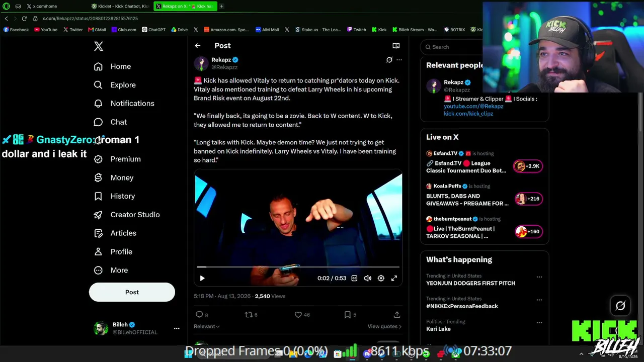Viewport: 644px width, 362px height.
Task: Open View quotes link
Action: pyautogui.click(x=384, y=326)
